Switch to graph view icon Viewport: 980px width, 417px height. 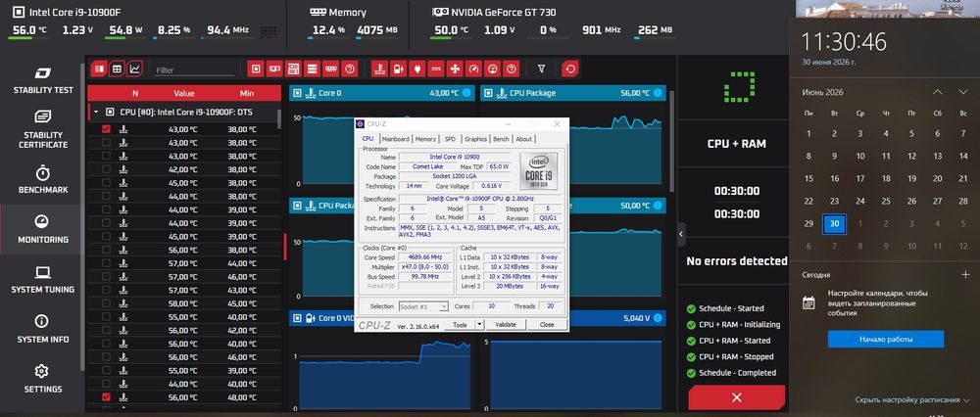click(135, 69)
